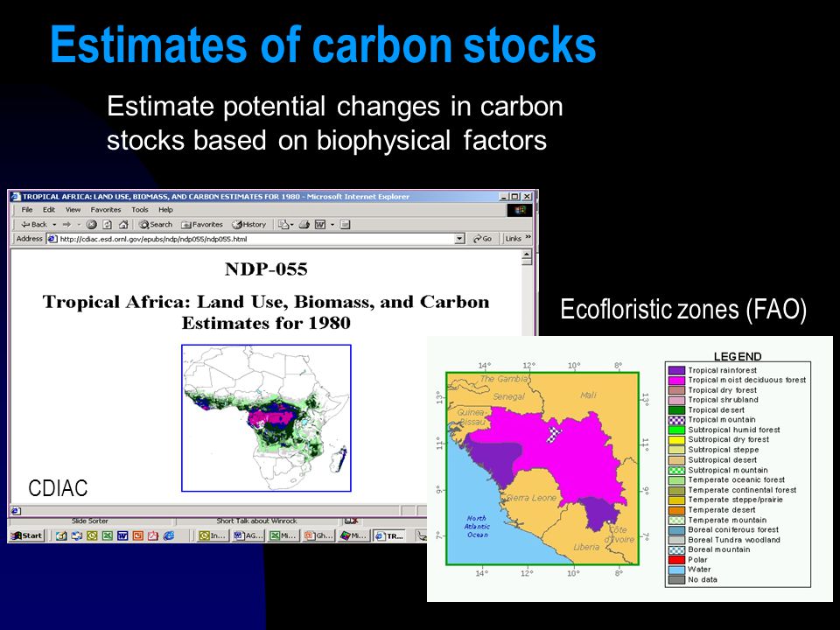The width and height of the screenshot is (840, 630).
Task: Open the Excel quick launch icon
Action: 107,535
